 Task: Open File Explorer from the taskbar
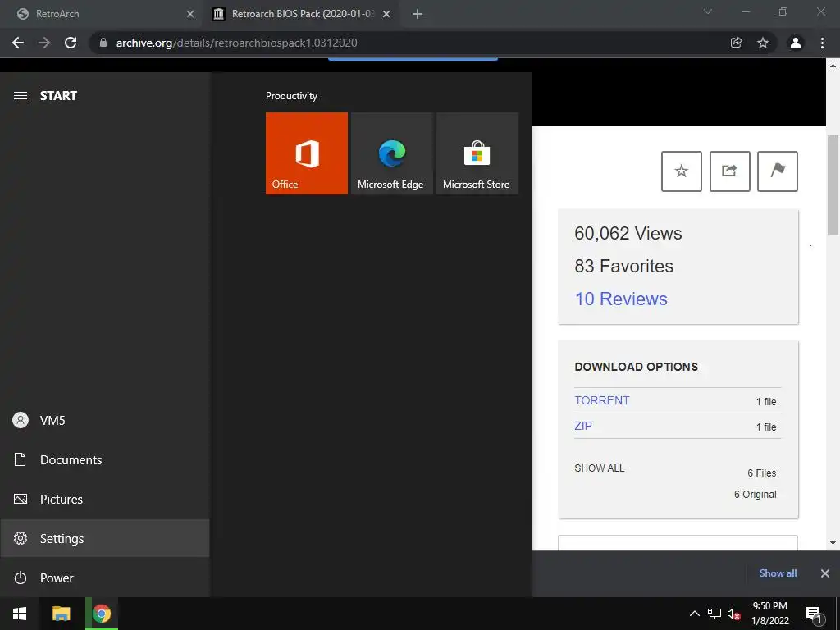61,614
